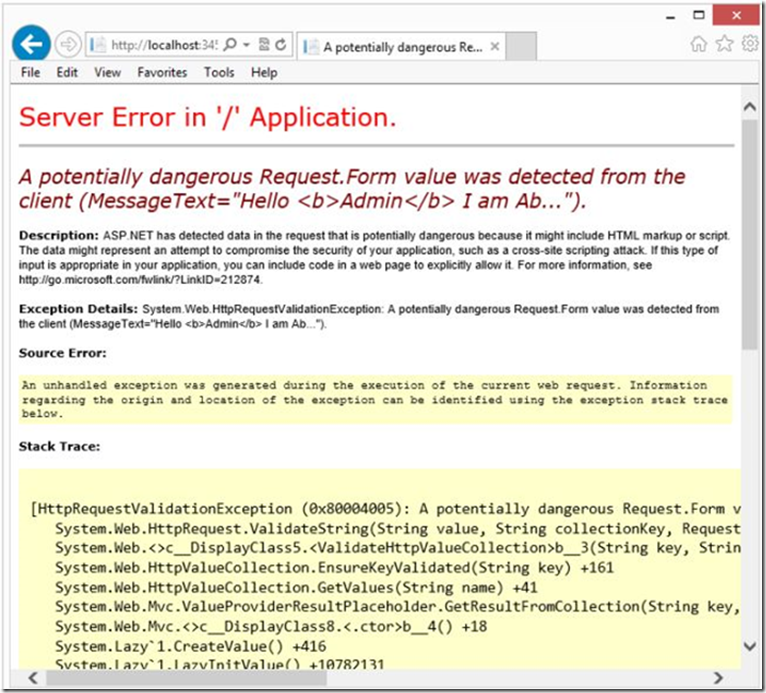Click 'Server Error in '/' Application.' heading
This screenshot has width=766, height=693.
tap(208, 117)
